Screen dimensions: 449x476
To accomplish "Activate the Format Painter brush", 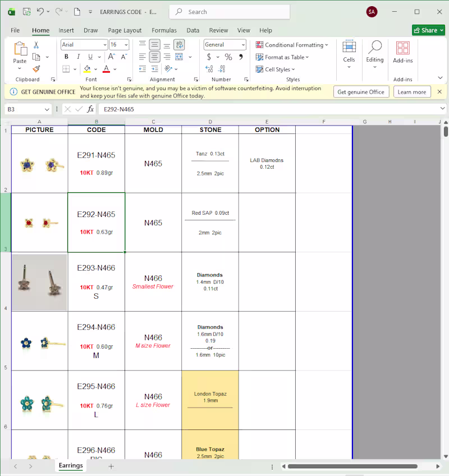I will click(x=36, y=69).
